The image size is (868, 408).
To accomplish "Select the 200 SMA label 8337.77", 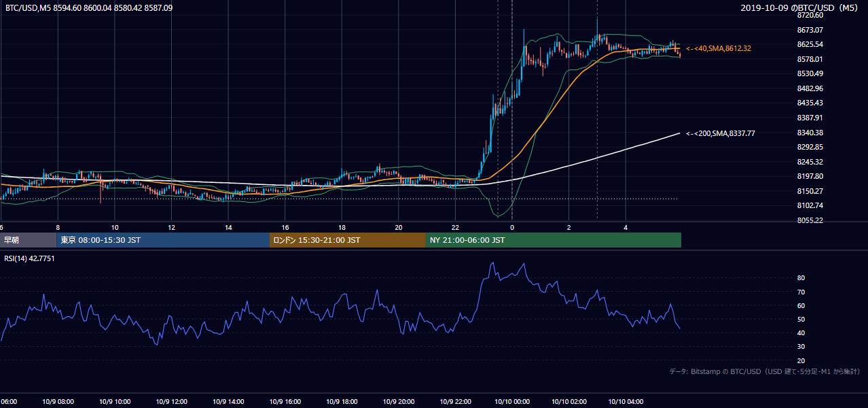I will (x=721, y=133).
